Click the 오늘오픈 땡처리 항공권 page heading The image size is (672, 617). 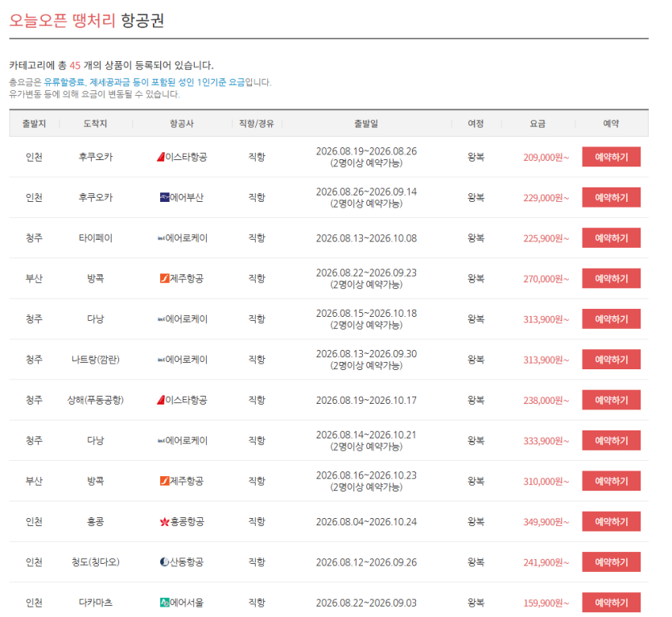pyautogui.click(x=87, y=20)
